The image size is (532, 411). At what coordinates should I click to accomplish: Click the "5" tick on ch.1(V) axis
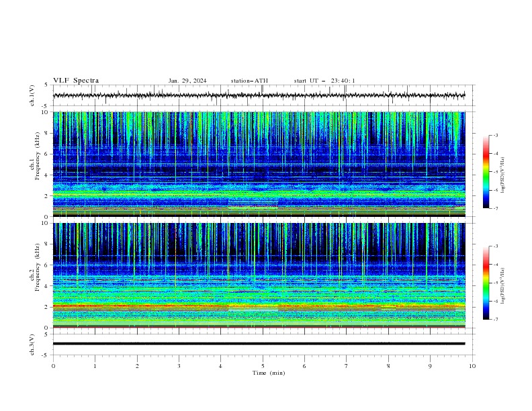click(x=46, y=85)
